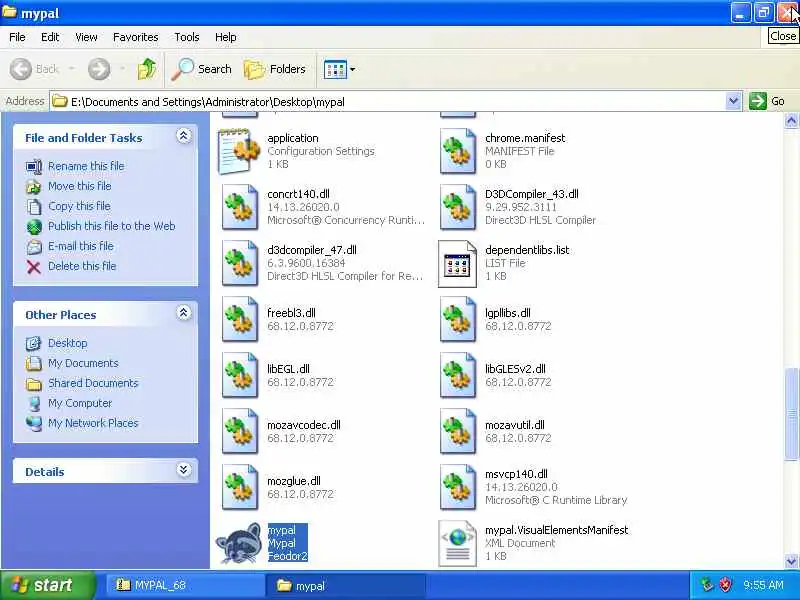Image resolution: width=800 pixels, height=600 pixels.
Task: Select the d3dcompiler_47.dll file icon
Action: pyautogui.click(x=239, y=263)
